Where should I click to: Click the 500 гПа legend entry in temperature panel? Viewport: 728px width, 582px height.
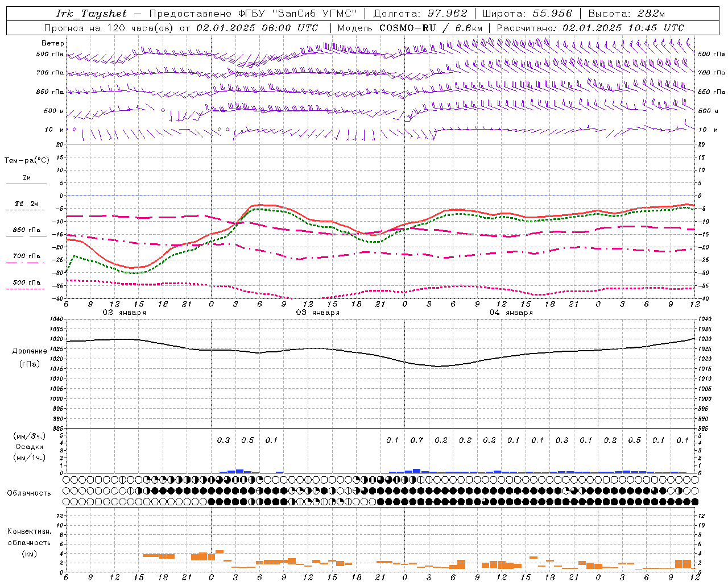(26, 282)
